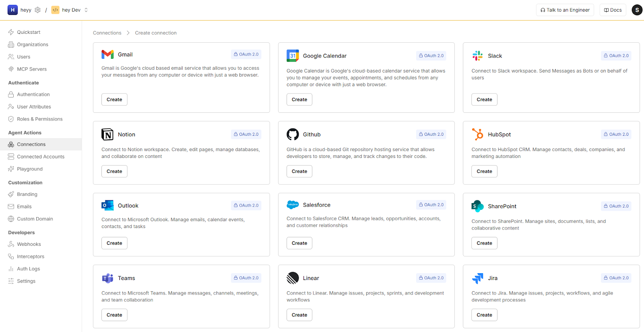This screenshot has height=332, width=644.
Task: Click Connections breadcrumb link
Action: 107,33
